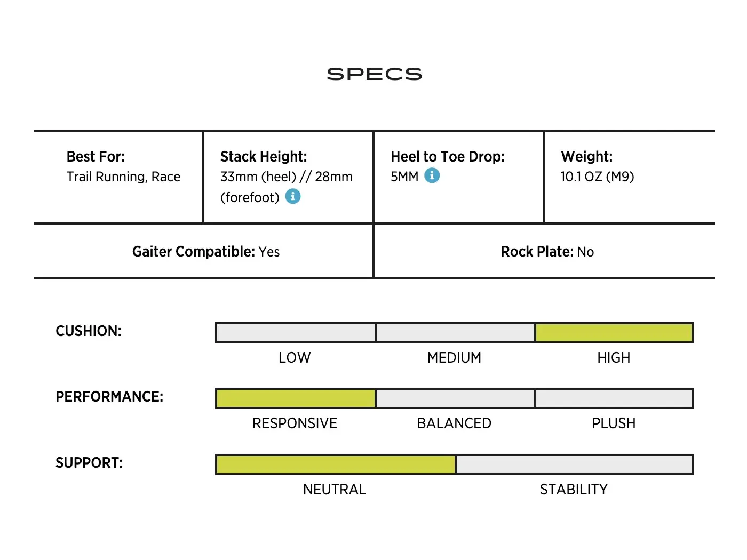The width and height of the screenshot is (747, 560).
Task: Click the 10.1 OZ (M9) weight value
Action: point(597,177)
